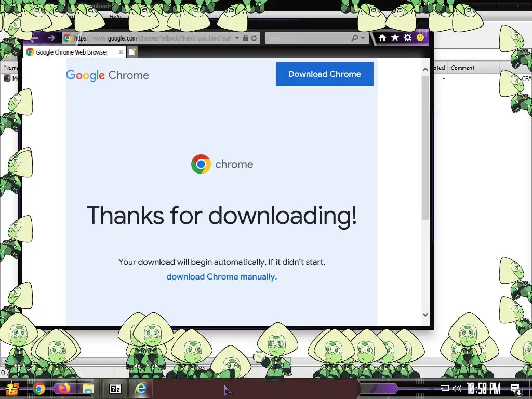Send feedback with the smiley face icon
This screenshot has width=532, height=399.
[420, 37]
